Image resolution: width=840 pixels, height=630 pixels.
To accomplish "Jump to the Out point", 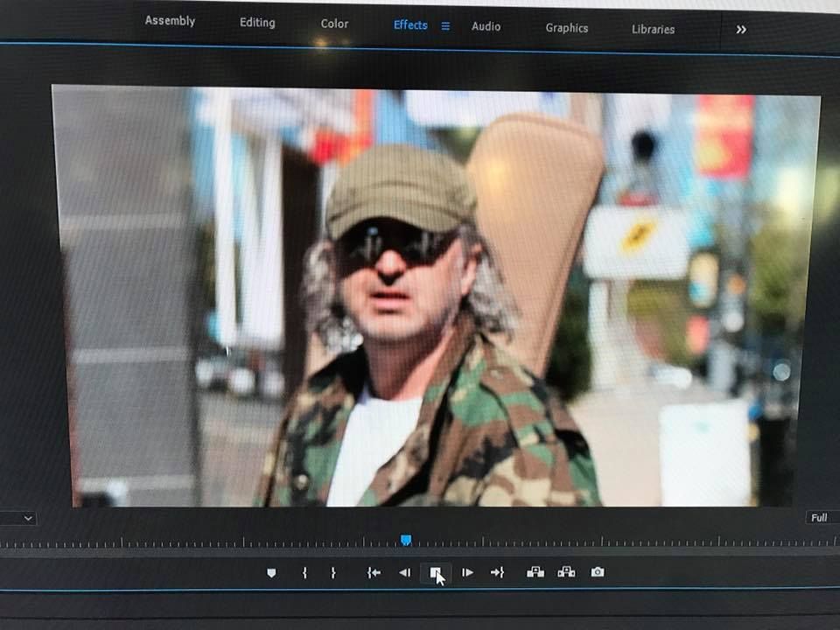I will 497,573.
